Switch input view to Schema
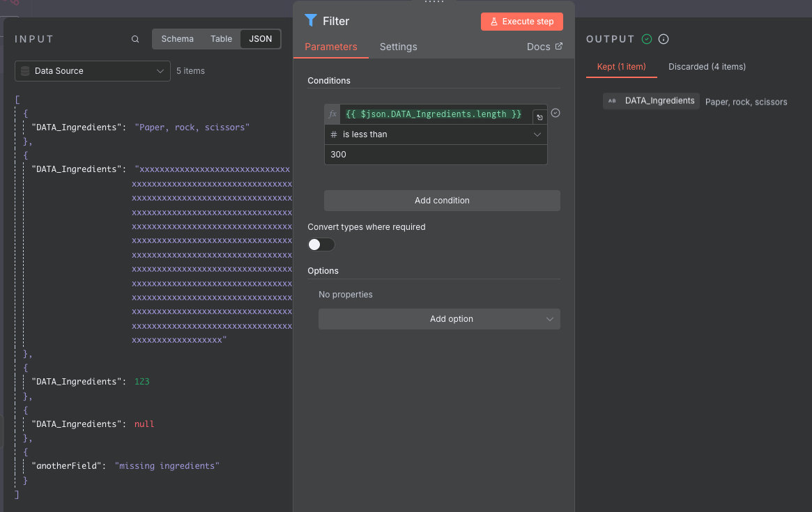The image size is (812, 512). pyautogui.click(x=177, y=39)
